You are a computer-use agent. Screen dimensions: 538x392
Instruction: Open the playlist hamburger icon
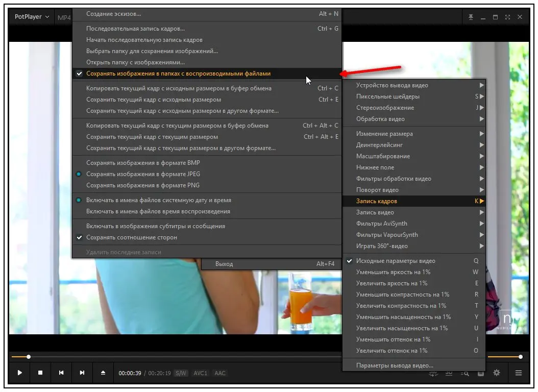(x=519, y=373)
